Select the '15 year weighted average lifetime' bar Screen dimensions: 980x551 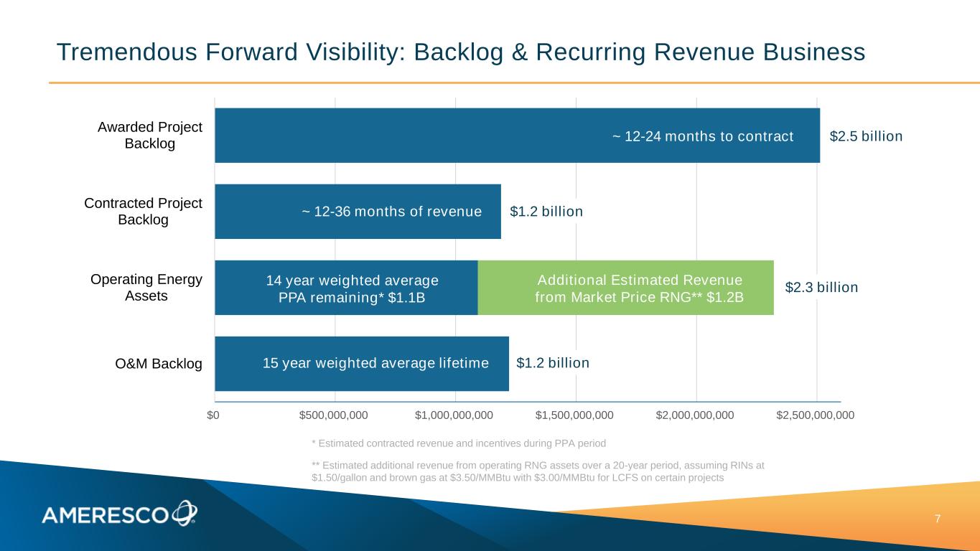pos(361,364)
